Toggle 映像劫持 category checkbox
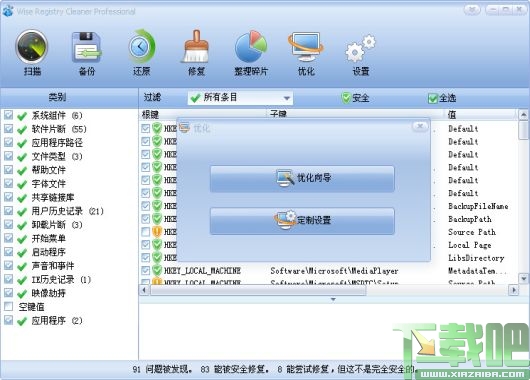 [8, 293]
